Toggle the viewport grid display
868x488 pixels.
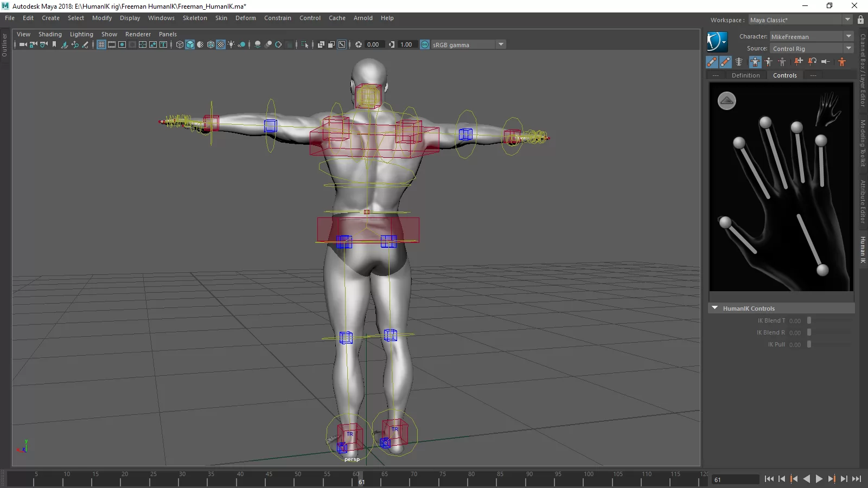coord(101,44)
